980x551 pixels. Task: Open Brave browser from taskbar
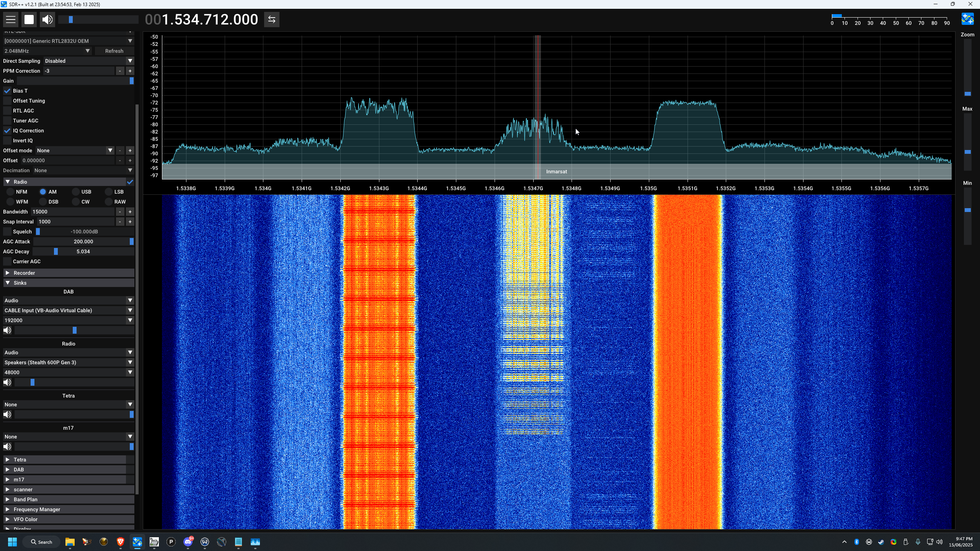(x=121, y=542)
